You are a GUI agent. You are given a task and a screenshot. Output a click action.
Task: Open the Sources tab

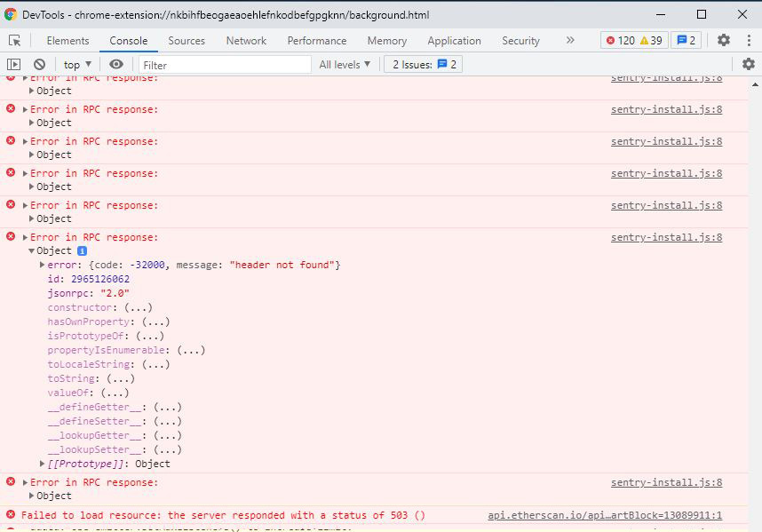187,41
